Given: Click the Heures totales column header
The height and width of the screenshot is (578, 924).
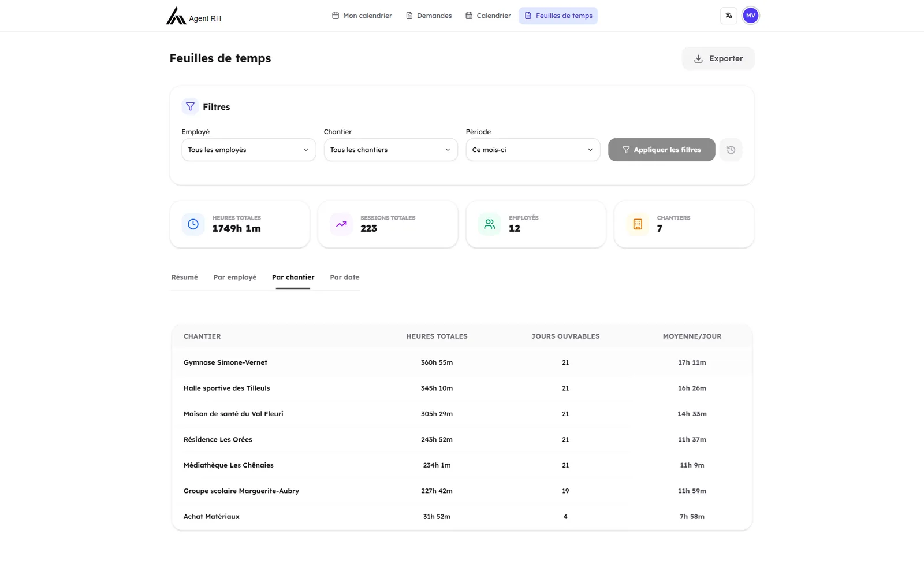Looking at the screenshot, I should coord(437,336).
